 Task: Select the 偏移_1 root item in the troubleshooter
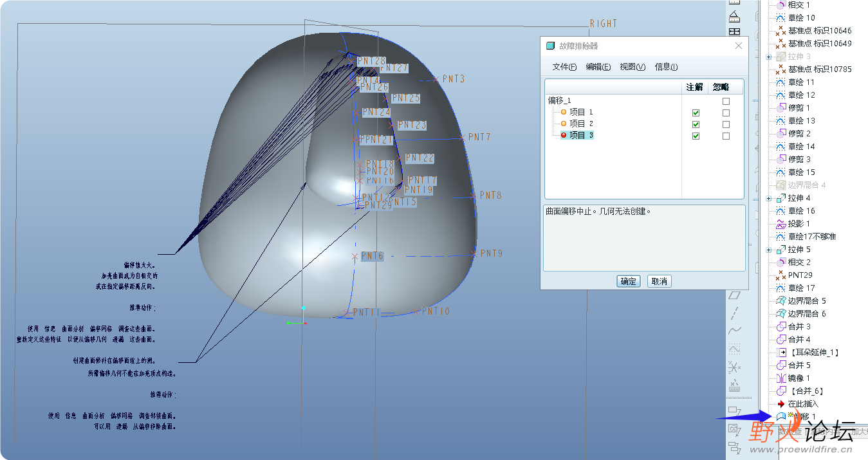tap(560, 100)
